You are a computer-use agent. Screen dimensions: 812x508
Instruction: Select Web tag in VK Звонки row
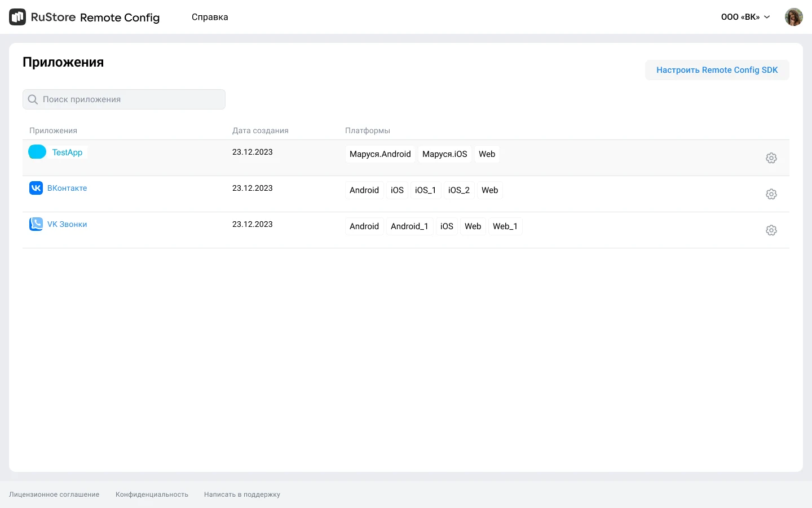coord(473,226)
